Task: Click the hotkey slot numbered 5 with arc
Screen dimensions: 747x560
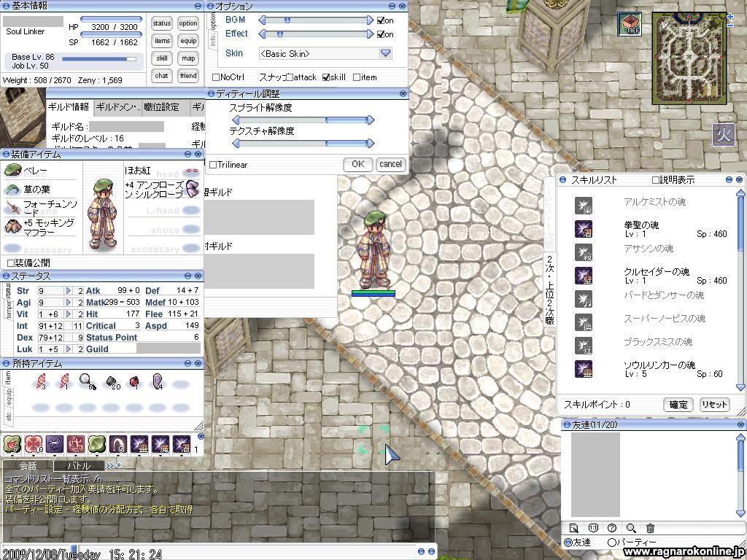Action: [x=118, y=444]
